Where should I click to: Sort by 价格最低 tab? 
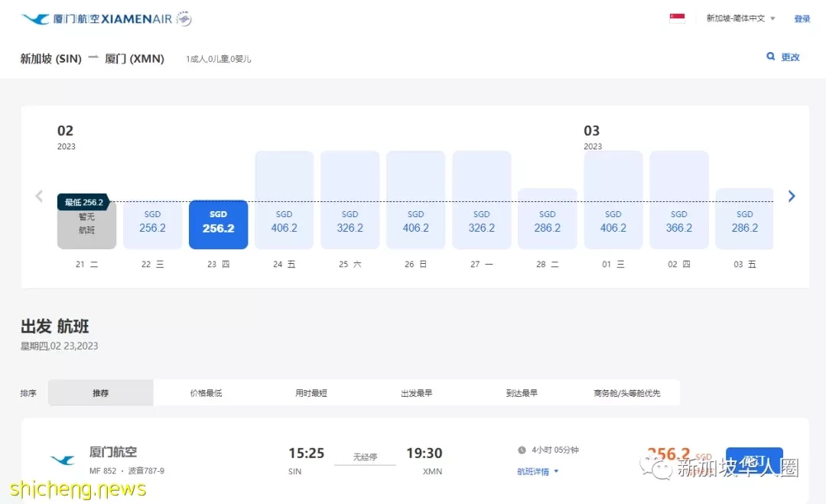(x=206, y=393)
